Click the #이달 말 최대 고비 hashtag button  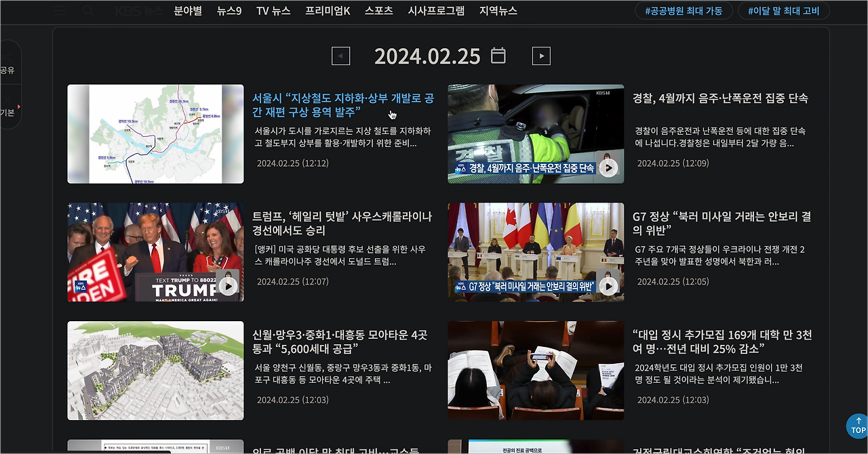tap(784, 11)
